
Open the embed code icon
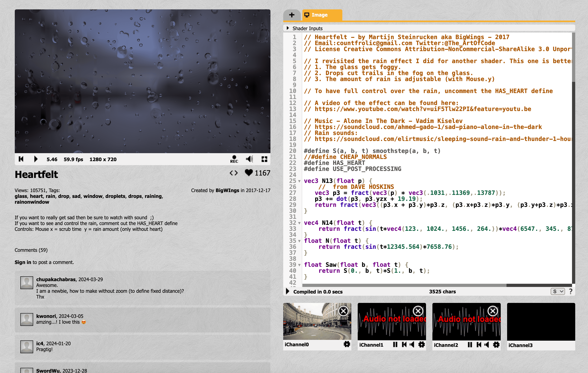pyautogui.click(x=233, y=173)
